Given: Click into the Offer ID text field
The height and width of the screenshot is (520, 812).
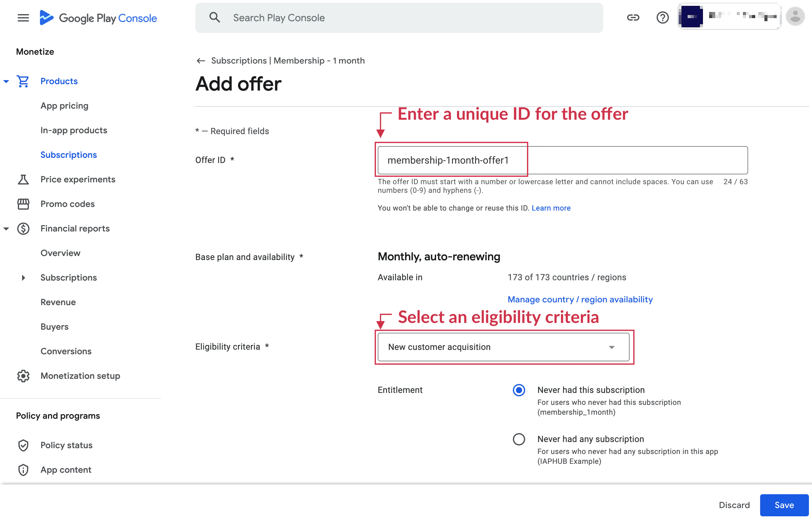Looking at the screenshot, I should pyautogui.click(x=562, y=160).
